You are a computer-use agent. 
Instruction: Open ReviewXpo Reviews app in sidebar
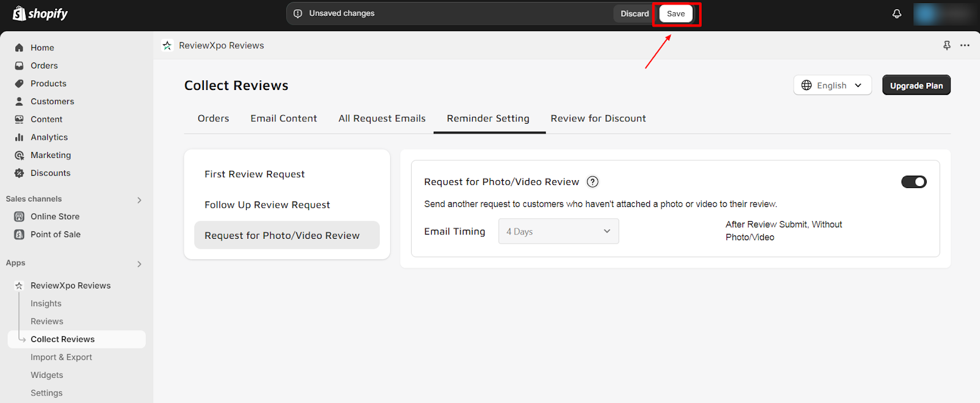(x=70, y=285)
